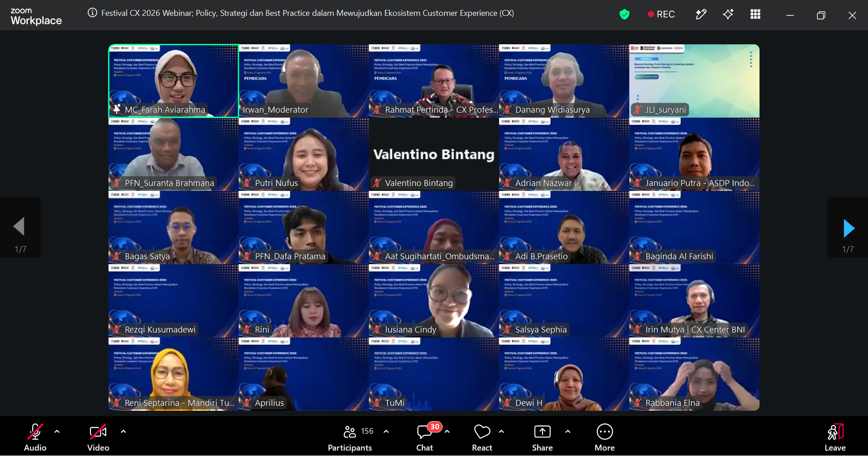Click muted mic icon on Dewi H's label
Image resolution: width=868 pixels, height=456 pixels.
pos(507,403)
